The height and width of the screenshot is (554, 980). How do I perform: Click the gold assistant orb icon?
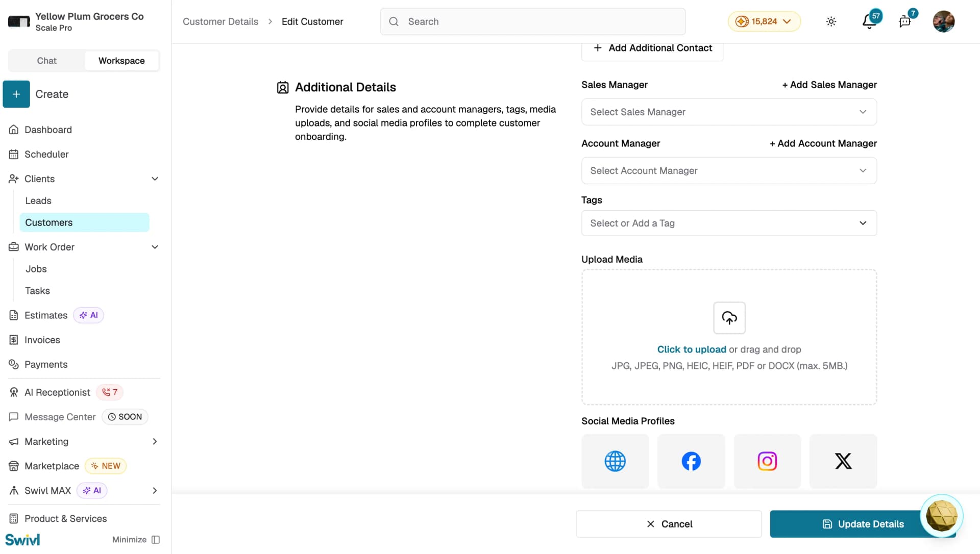941,516
